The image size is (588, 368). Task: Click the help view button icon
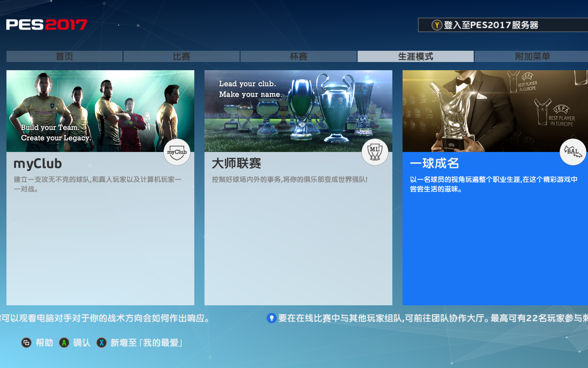[x=27, y=343]
